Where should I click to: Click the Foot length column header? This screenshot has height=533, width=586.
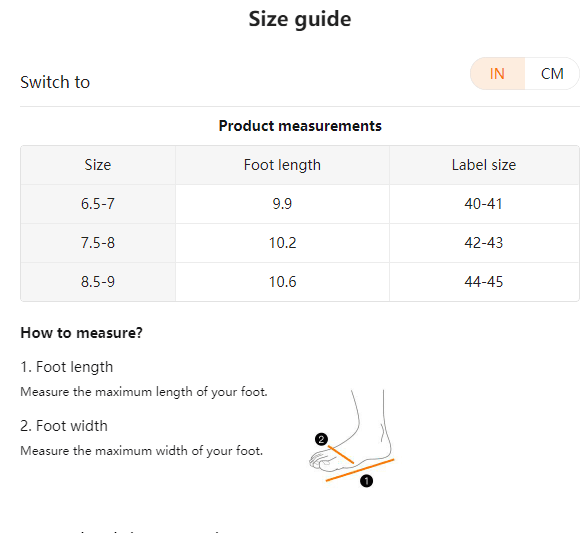coord(282,165)
